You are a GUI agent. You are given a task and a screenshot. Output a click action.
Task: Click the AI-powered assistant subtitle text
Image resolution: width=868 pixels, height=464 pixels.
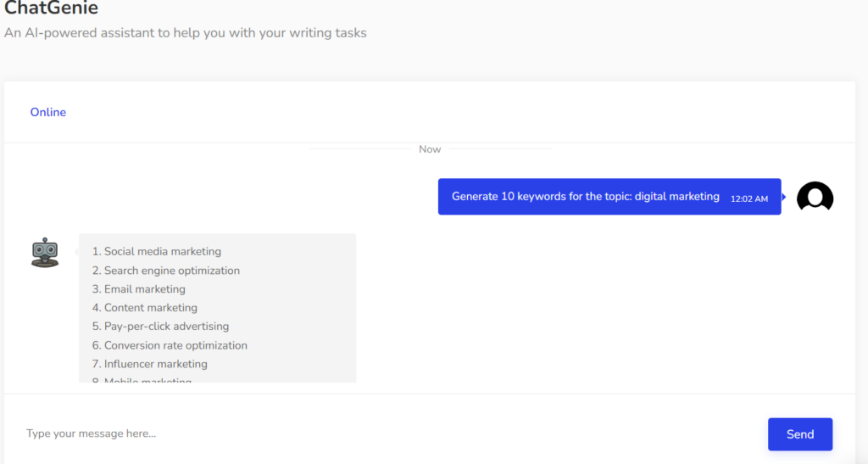point(186,33)
